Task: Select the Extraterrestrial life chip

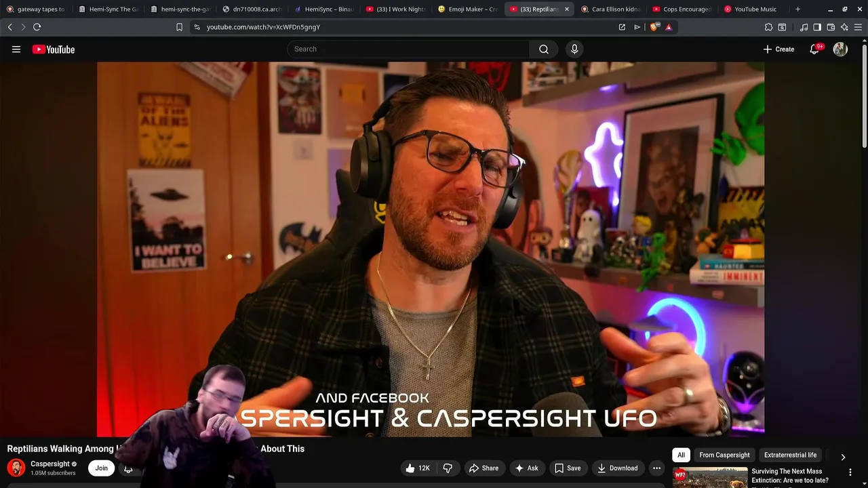Action: coord(790,455)
